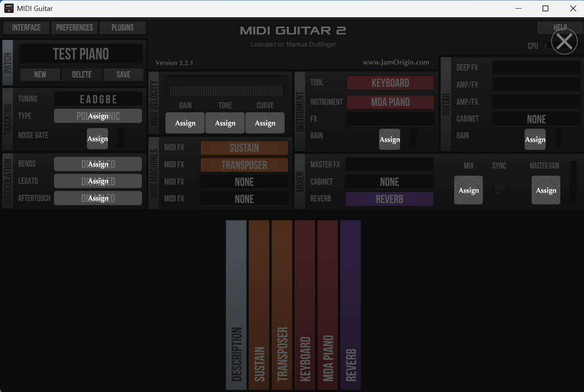Open the REVERB mixer slot

390,199
